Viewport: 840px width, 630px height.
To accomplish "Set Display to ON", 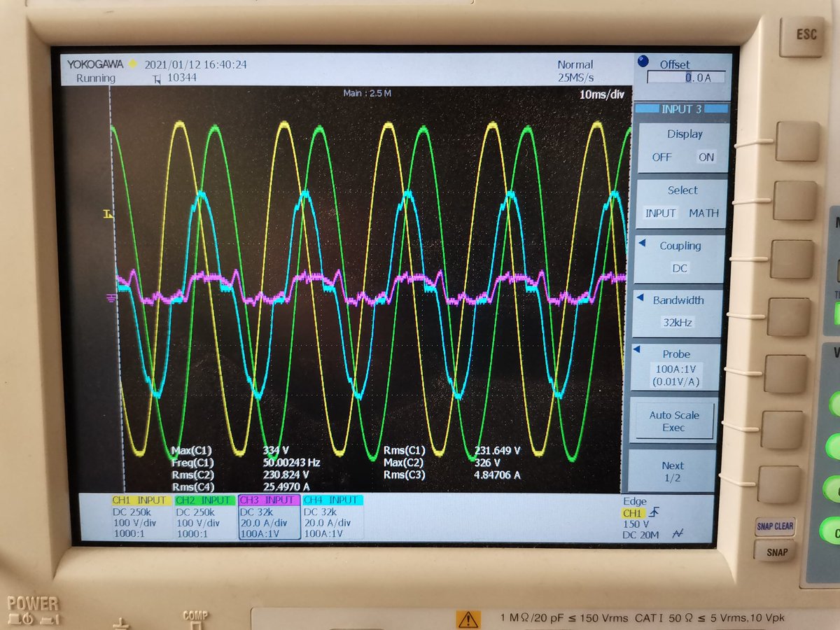I will tap(706, 157).
